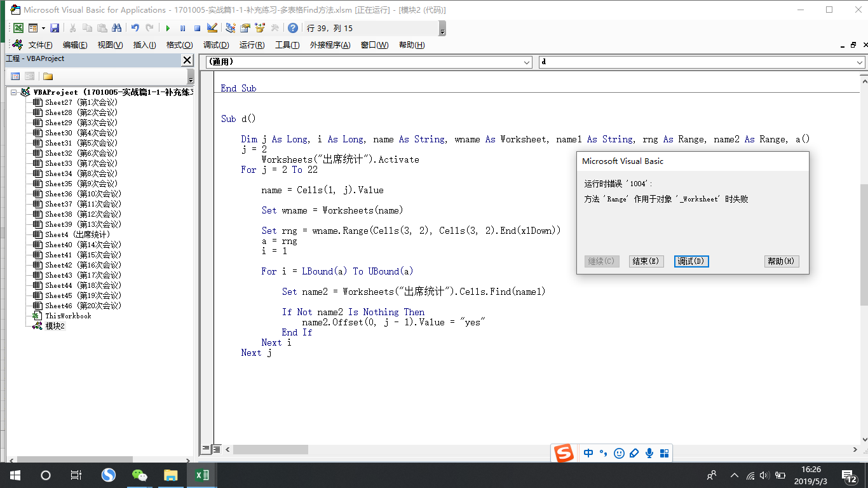Collapse the VBAProject tree node

pyautogui.click(x=13, y=92)
